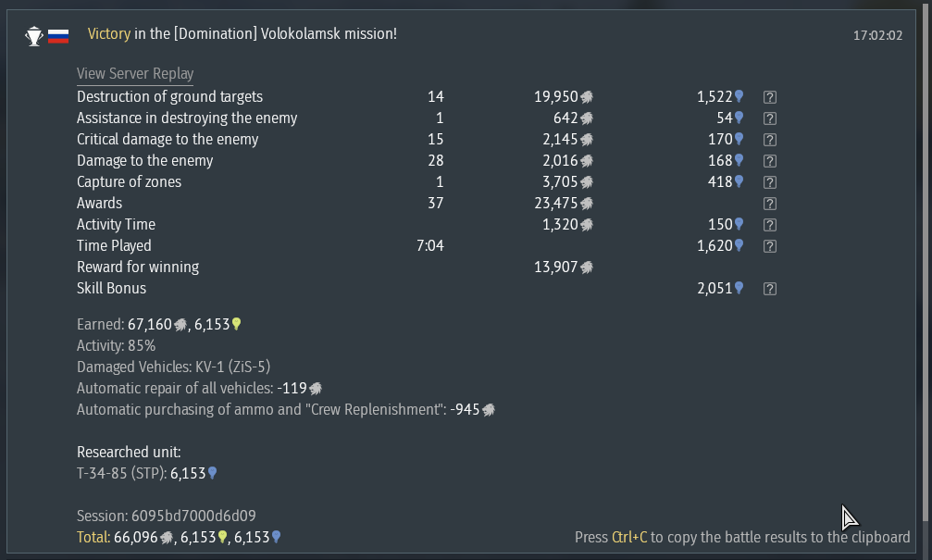
Task: Open help icon for Skill Bonus row
Action: click(x=769, y=289)
